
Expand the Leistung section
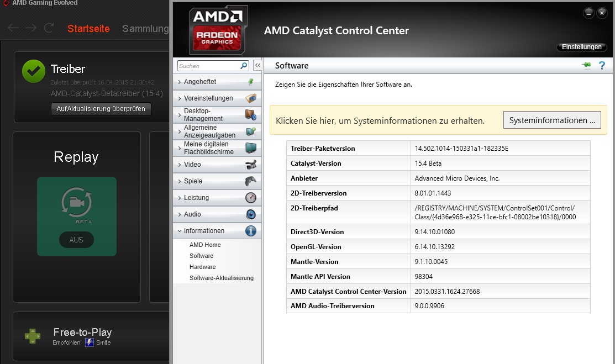(x=180, y=198)
